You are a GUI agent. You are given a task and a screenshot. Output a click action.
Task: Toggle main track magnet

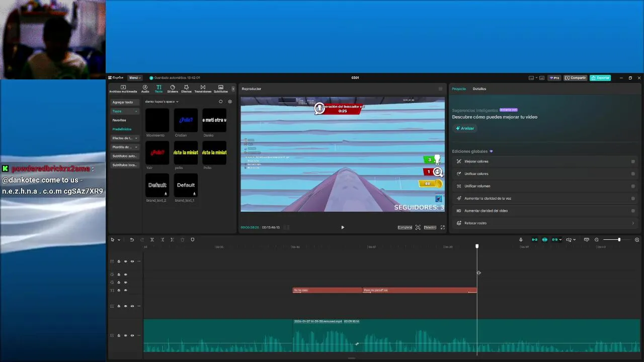point(534,240)
